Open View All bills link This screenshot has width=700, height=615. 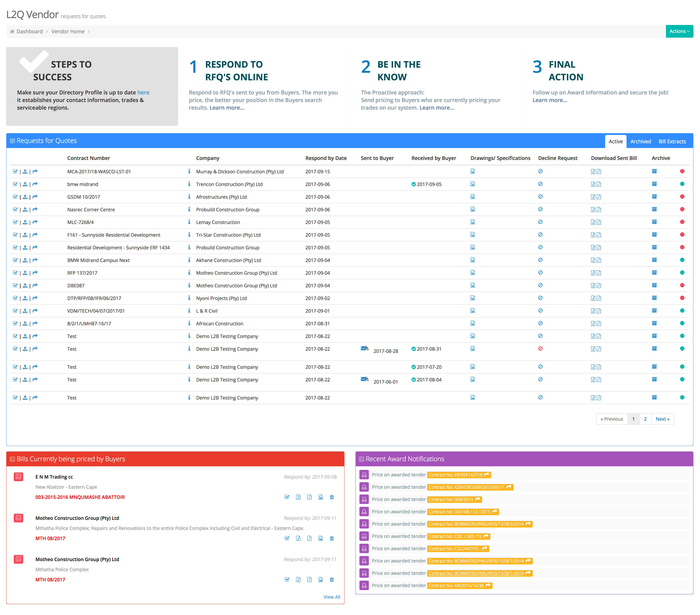coord(332,597)
